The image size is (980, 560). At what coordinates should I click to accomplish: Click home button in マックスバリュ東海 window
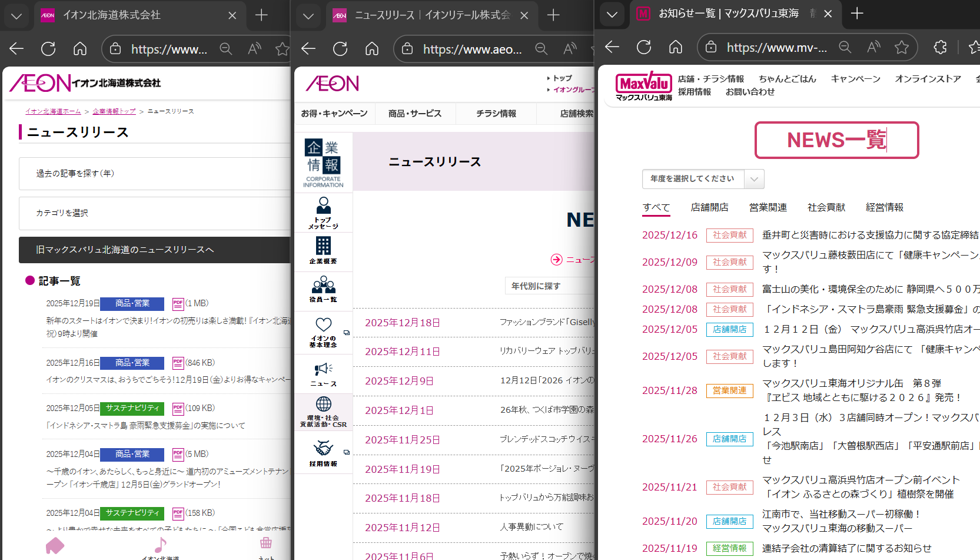tap(676, 47)
